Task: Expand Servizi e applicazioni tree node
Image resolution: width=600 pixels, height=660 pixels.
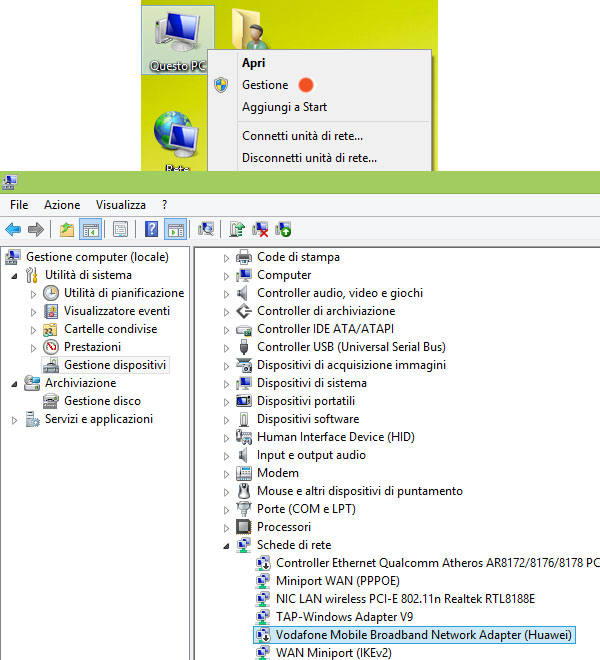Action: 14,420
